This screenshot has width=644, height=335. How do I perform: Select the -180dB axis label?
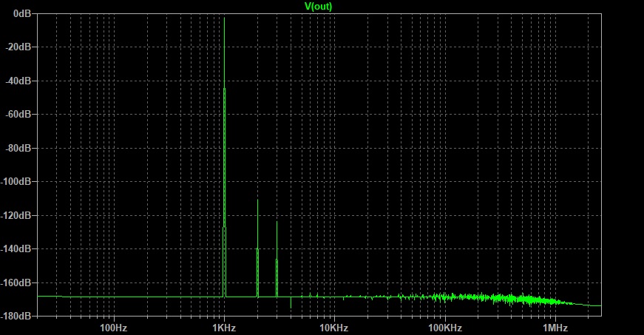(x=16, y=316)
